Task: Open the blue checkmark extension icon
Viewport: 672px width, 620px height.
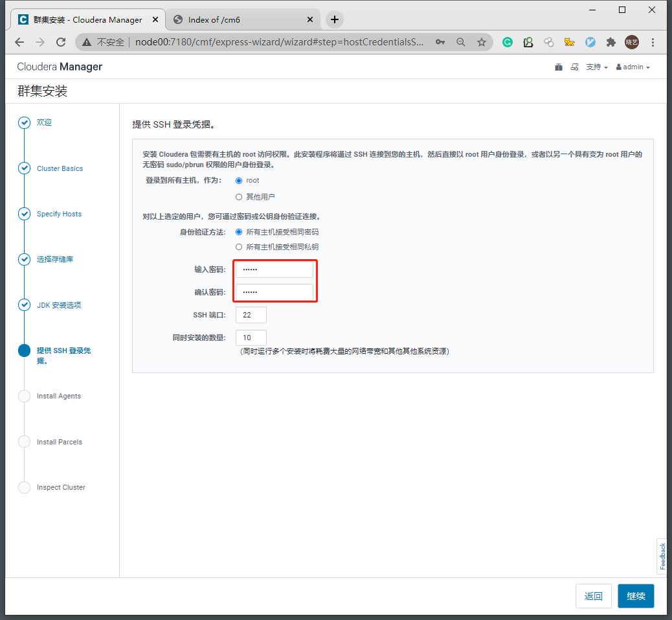Action: pyautogui.click(x=590, y=42)
